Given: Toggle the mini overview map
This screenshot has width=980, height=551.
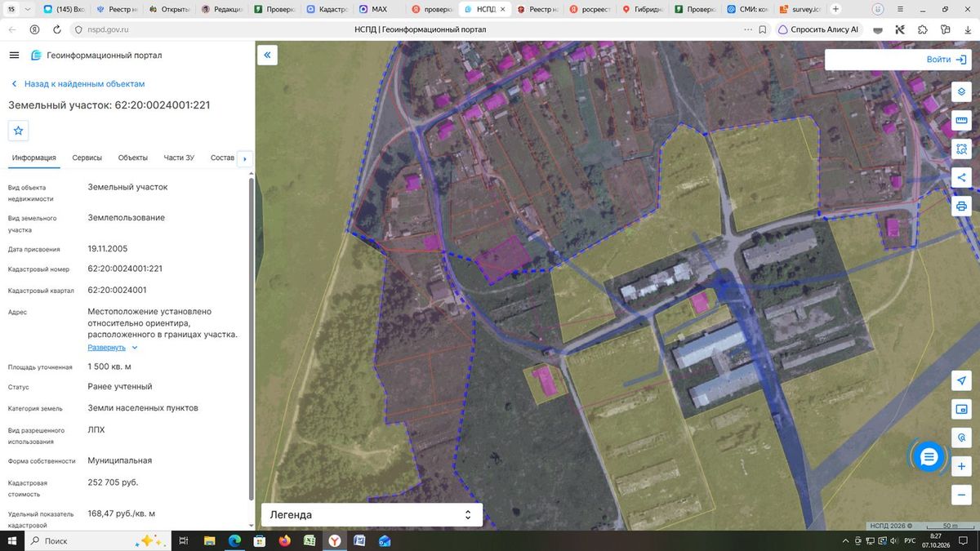Looking at the screenshot, I should pos(961,409).
